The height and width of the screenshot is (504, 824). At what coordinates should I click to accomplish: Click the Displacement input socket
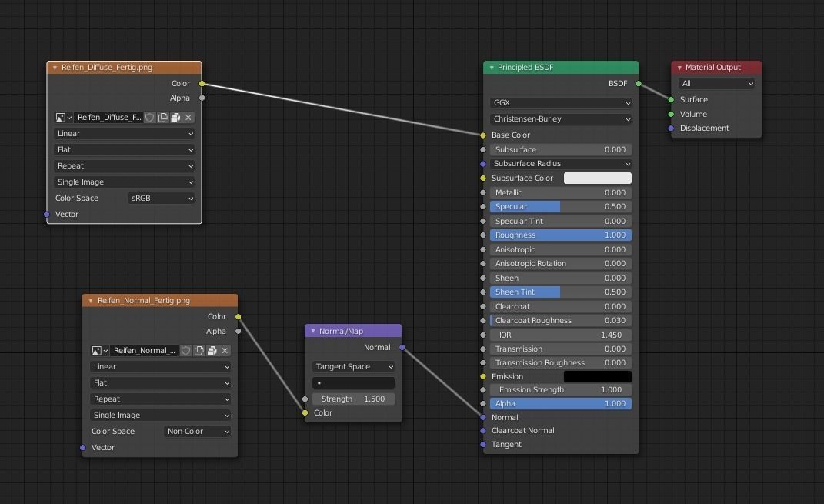671,129
